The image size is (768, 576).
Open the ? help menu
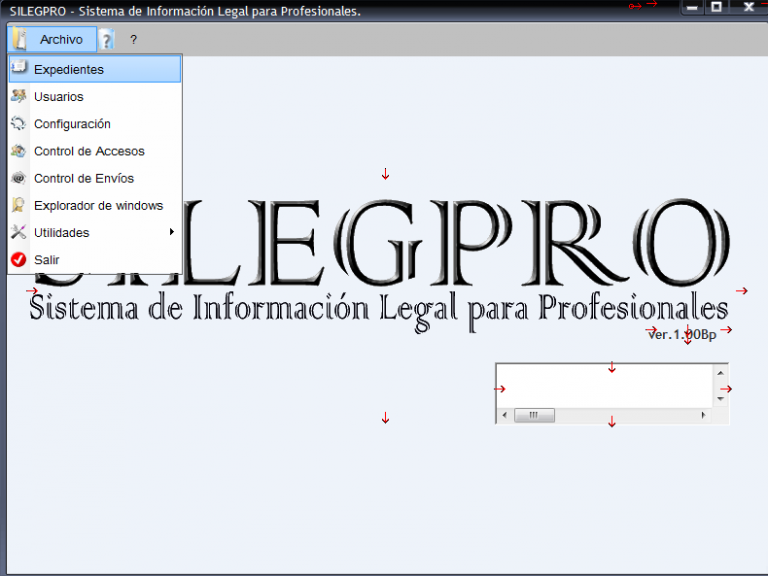133,40
